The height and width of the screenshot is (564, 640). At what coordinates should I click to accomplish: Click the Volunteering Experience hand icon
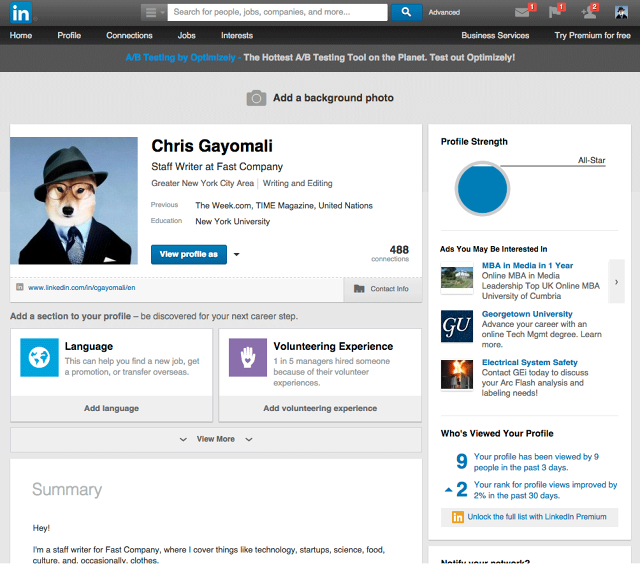(248, 357)
